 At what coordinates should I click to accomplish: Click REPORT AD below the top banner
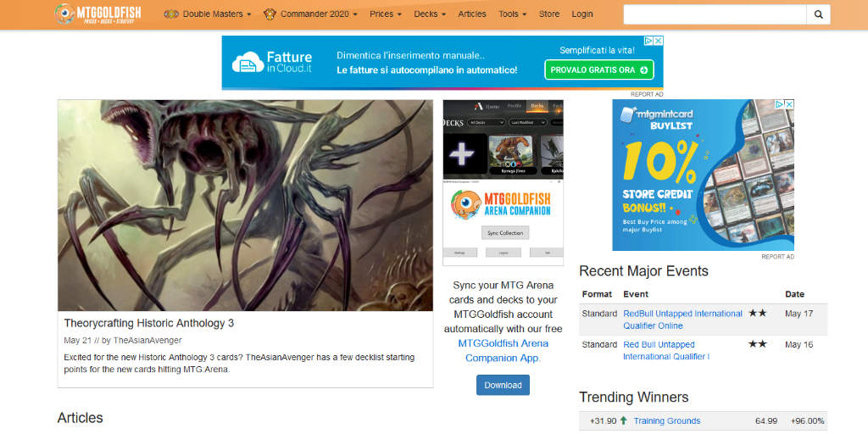pos(647,94)
